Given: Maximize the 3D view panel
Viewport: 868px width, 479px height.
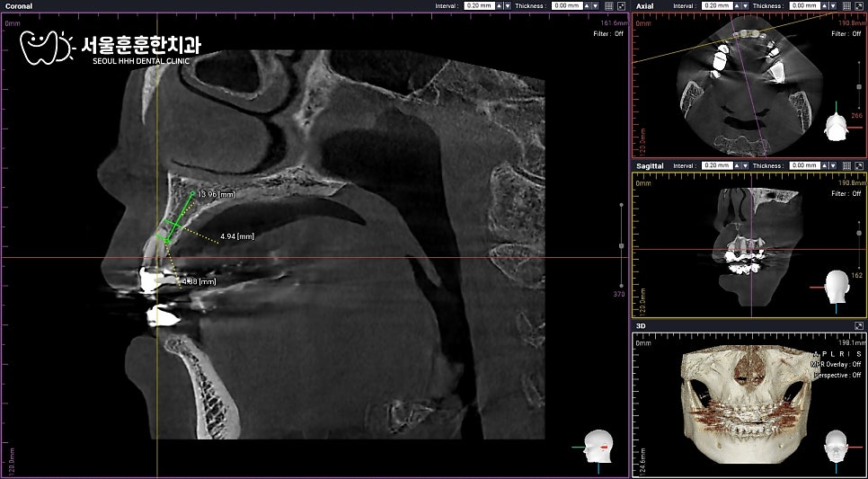Looking at the screenshot, I should [x=859, y=326].
